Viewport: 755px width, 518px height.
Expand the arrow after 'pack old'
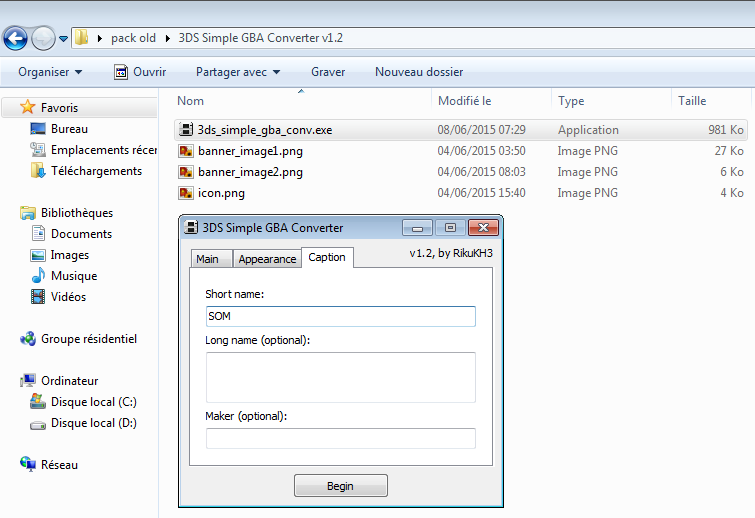[168, 38]
